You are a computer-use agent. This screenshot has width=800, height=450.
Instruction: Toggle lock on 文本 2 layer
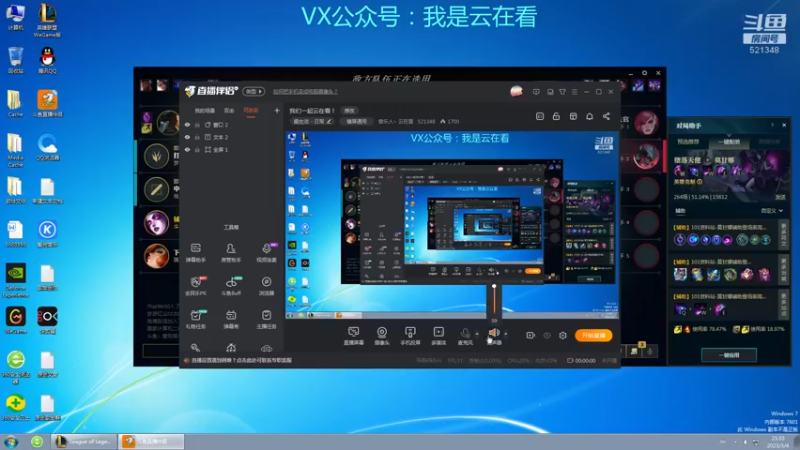point(197,137)
